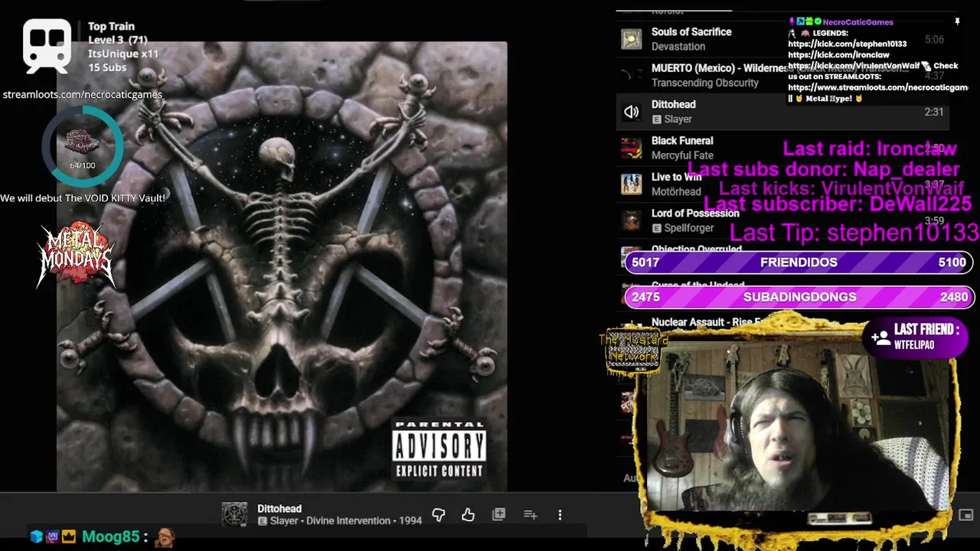This screenshot has height=551, width=980.
Task: Open the Transcending Obscurity artist link
Action: pos(705,83)
